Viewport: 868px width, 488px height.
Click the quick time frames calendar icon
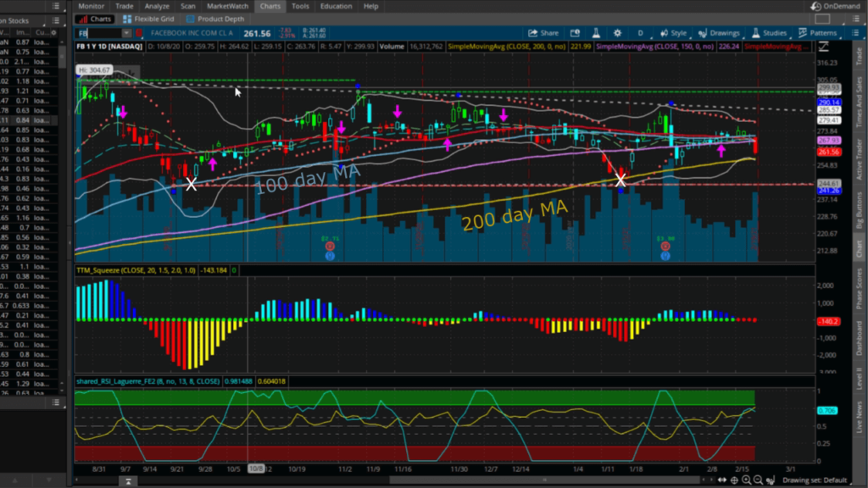(576, 33)
